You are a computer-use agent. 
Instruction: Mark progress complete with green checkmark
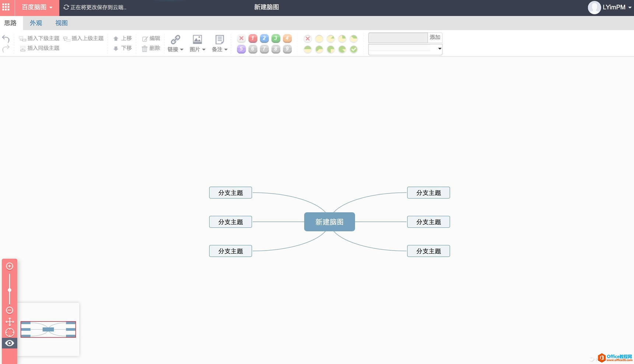(354, 49)
